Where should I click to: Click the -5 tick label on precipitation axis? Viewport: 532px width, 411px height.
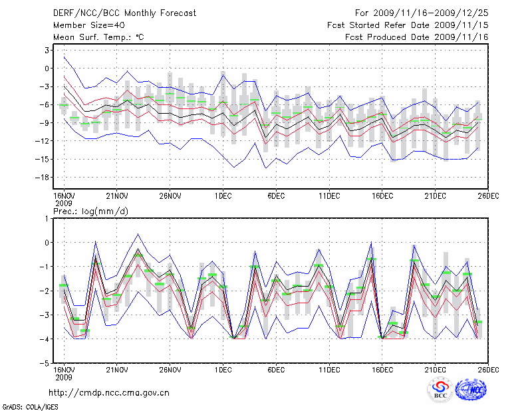coord(45,364)
